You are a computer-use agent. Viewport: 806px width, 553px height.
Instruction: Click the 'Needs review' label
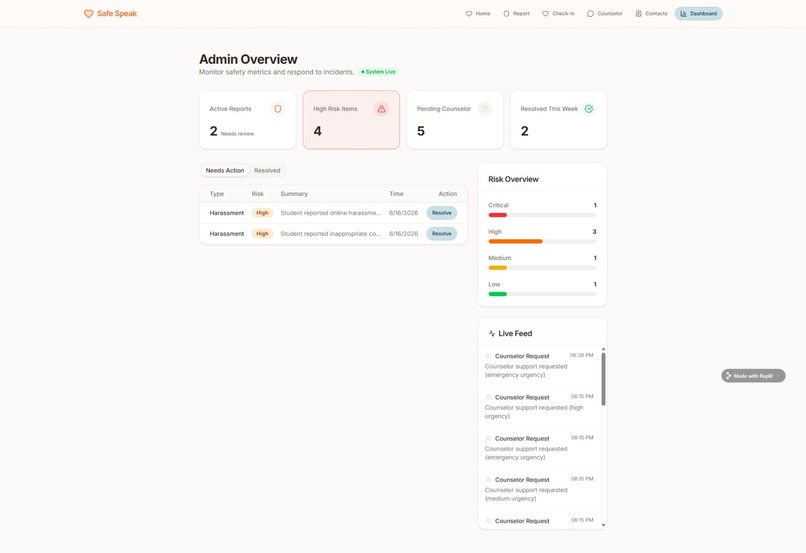(x=237, y=134)
